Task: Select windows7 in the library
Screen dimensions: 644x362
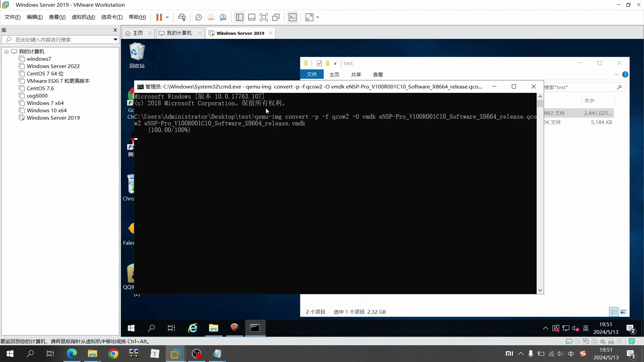Action: point(39,59)
